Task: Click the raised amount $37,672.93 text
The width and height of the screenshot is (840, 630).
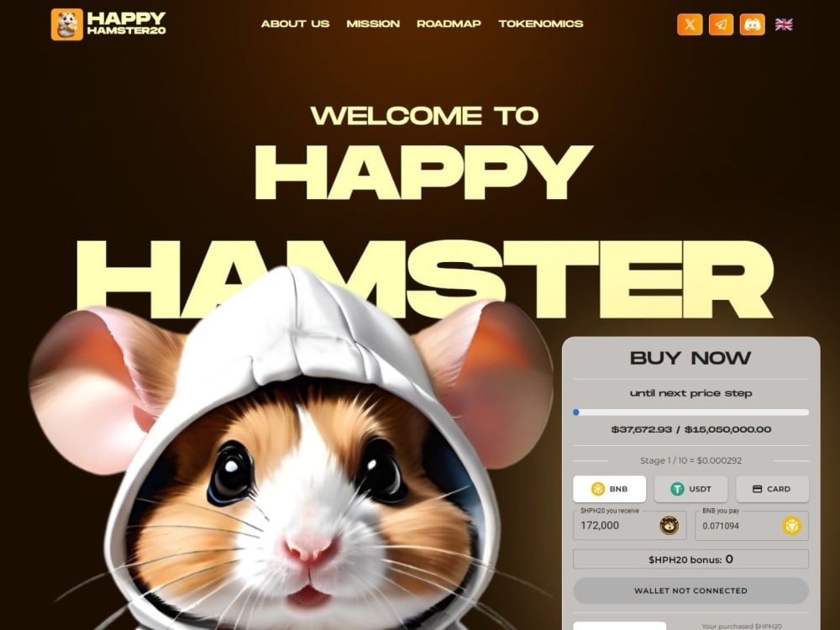Action: coord(641,429)
